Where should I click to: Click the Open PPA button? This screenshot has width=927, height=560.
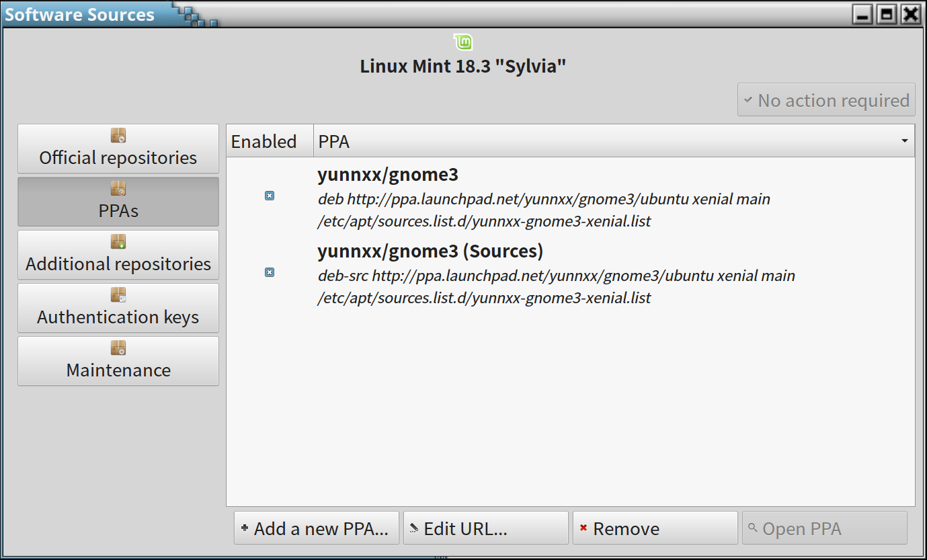tap(825, 528)
